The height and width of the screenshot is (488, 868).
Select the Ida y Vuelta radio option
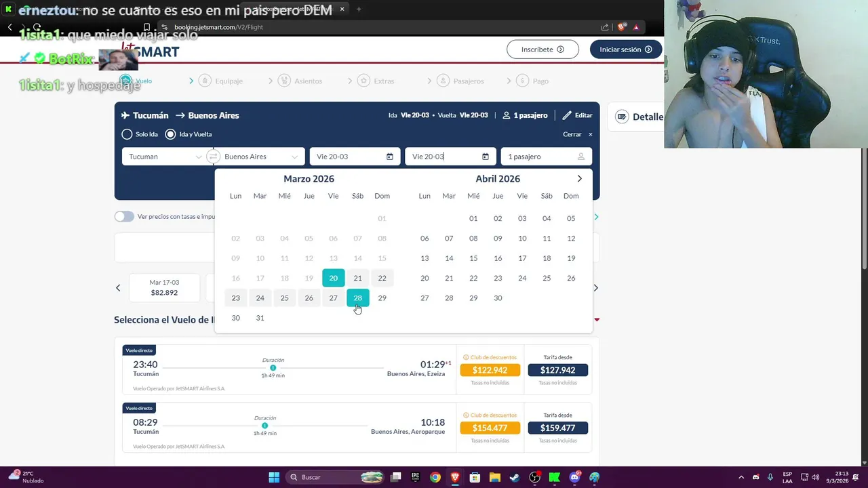pyautogui.click(x=189, y=134)
